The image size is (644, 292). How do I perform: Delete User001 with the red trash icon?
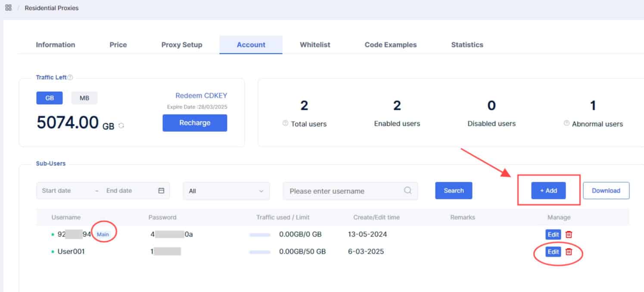[x=569, y=252]
